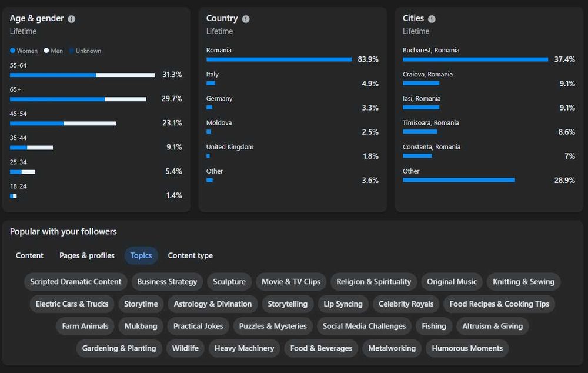
Task: Open the Social Media Challenges chip
Action: coord(364,326)
